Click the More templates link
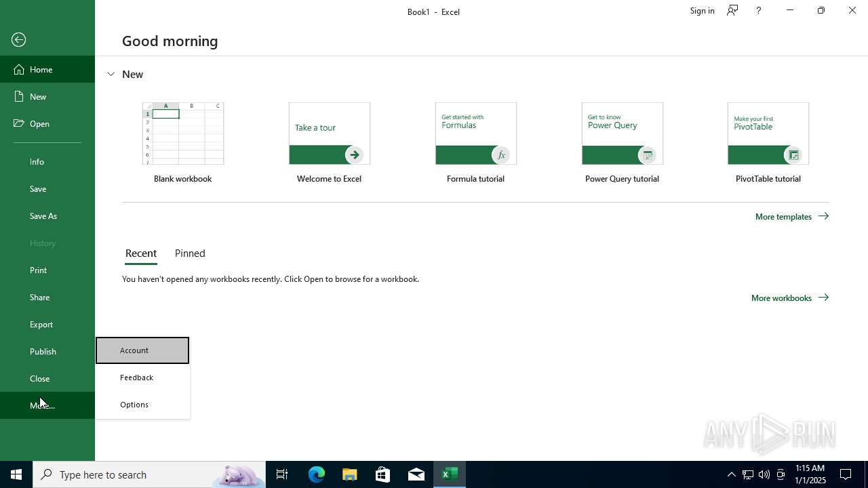The image size is (868, 488). coord(792,216)
